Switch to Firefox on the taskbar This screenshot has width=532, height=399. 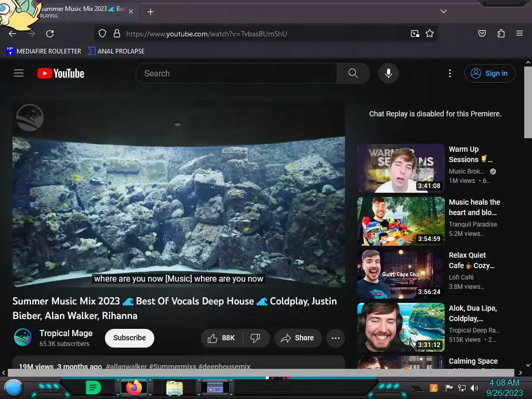(134, 388)
